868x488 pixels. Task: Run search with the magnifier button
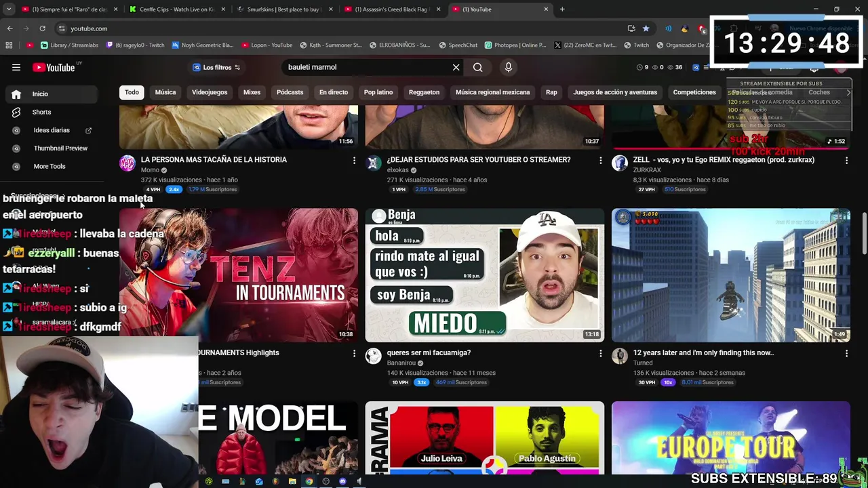point(478,67)
